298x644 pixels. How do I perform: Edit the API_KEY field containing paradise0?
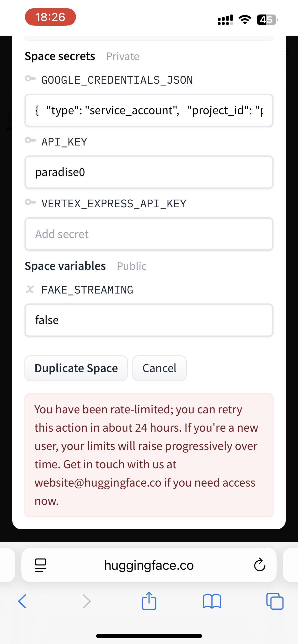[149, 172]
